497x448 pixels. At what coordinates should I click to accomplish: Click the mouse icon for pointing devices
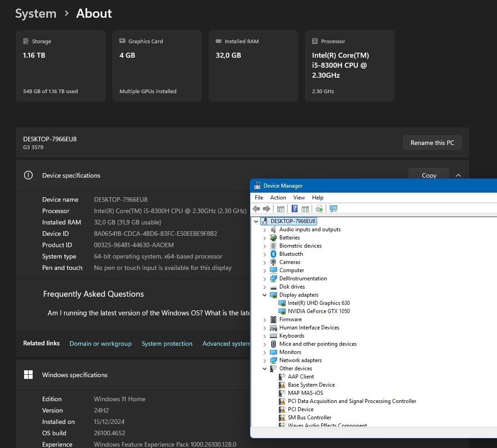tap(273, 343)
